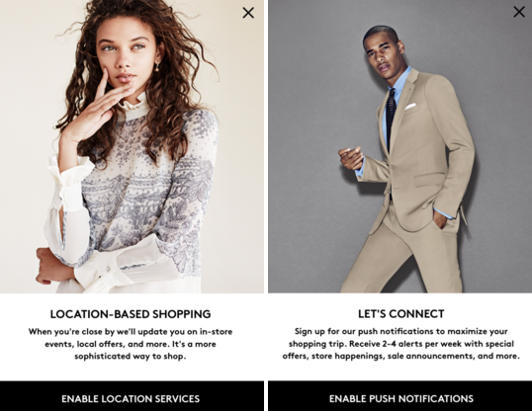Tap Enable Push Notifications button
The height and width of the screenshot is (411, 532).
(400, 396)
